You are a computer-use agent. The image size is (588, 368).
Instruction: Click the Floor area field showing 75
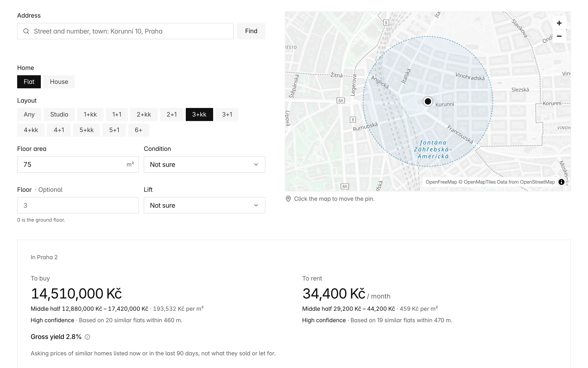(x=78, y=165)
